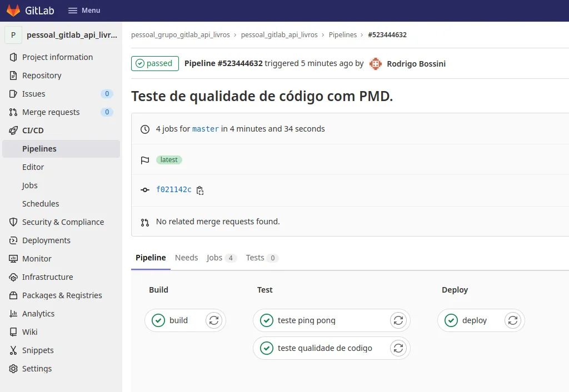
Task: Switch to the Jobs 4 tab
Action: pyautogui.click(x=221, y=258)
